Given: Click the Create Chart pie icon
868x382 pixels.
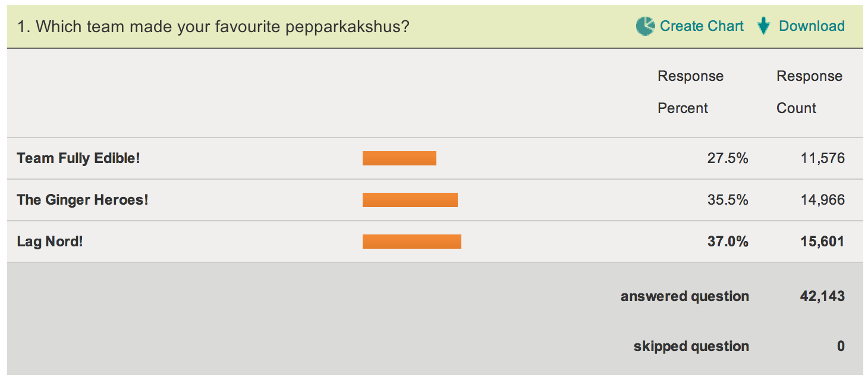Looking at the screenshot, I should pos(645,26).
